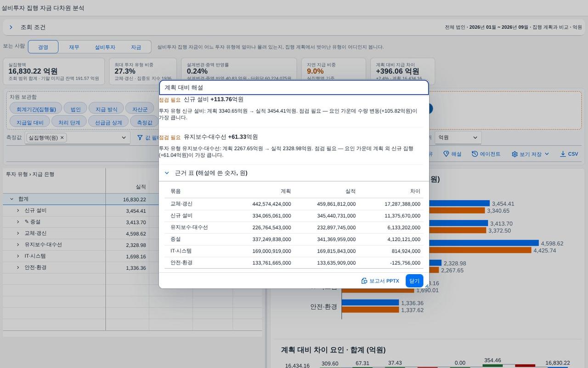Click the 지연 지급 비중 KPI card
Image resolution: width=588 pixels, height=368 pixels.
coord(334,71)
